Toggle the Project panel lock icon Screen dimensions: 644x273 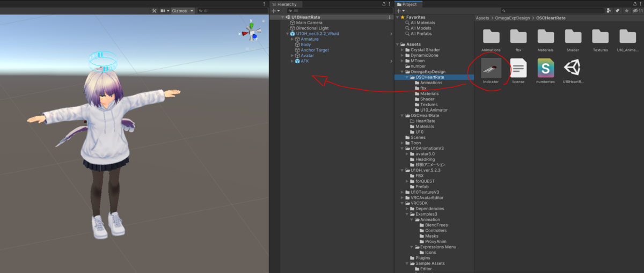point(634,4)
